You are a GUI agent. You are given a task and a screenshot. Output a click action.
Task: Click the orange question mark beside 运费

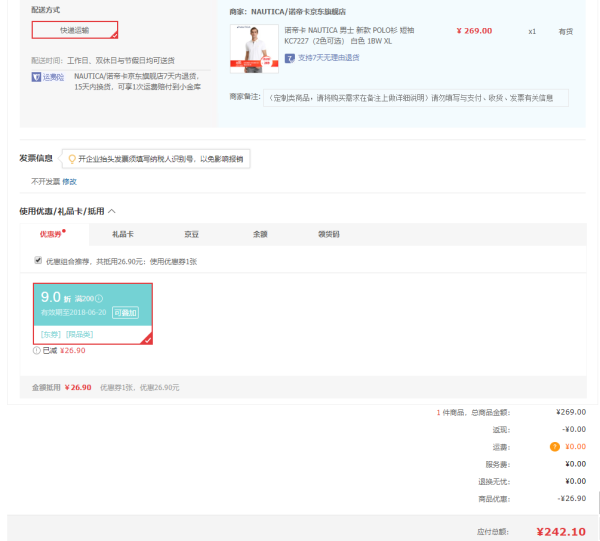pyautogui.click(x=554, y=446)
